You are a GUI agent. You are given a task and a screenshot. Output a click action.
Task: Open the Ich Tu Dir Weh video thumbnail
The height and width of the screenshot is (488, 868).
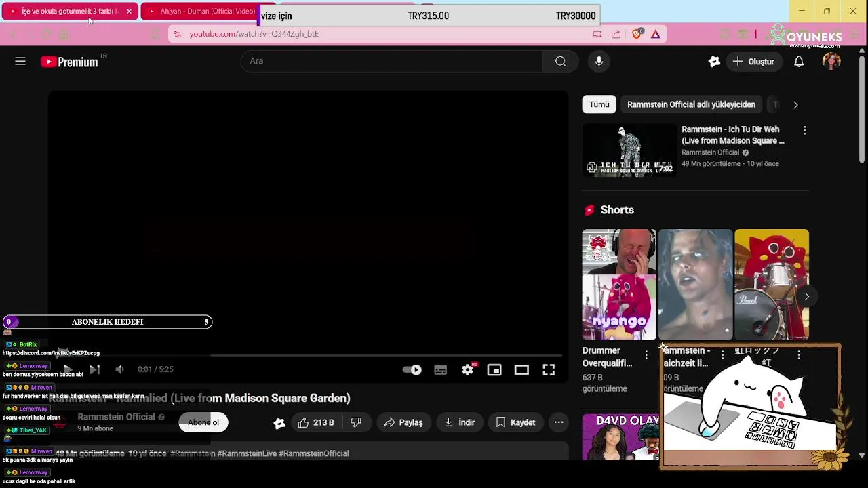(629, 150)
